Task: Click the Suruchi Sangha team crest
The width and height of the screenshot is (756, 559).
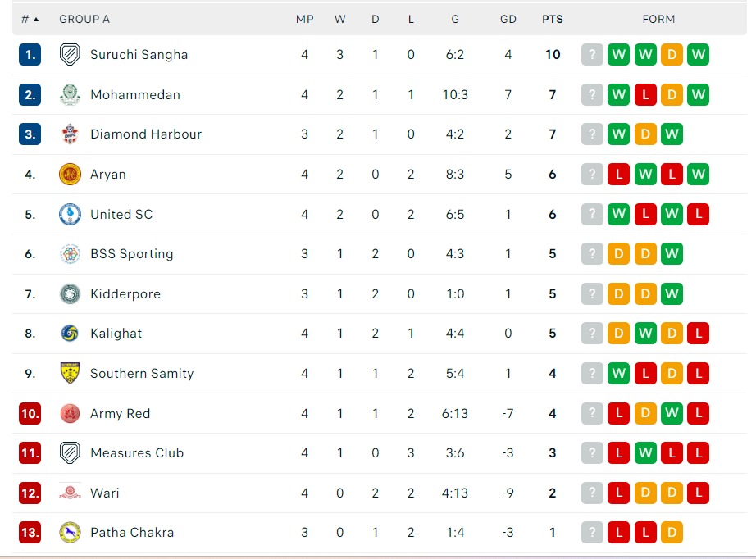Action: click(70, 55)
